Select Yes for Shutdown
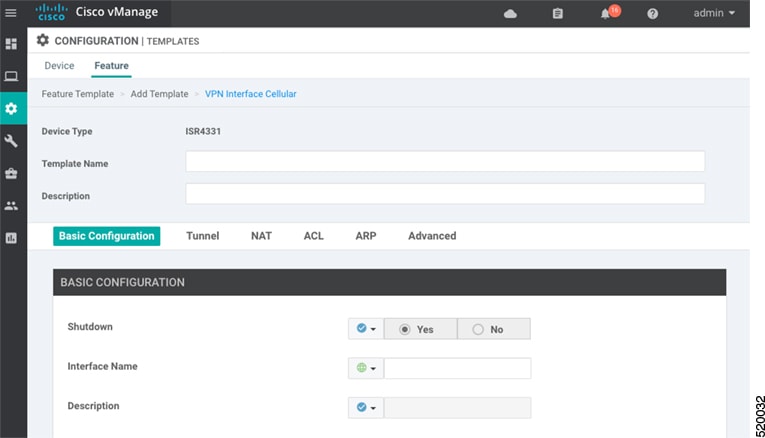The image size is (765, 438). (x=421, y=329)
